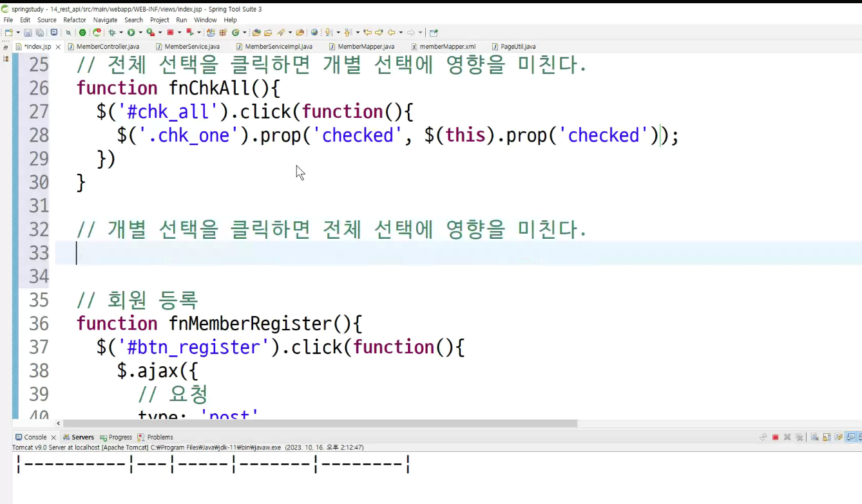This screenshot has height=504, width=862.
Task: Close the index.jsp editor tab
Action: point(58,47)
